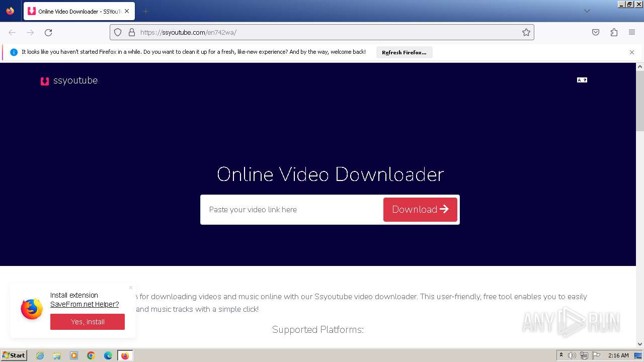Open File Explorer from taskbar
The width and height of the screenshot is (644, 362).
click(57, 355)
